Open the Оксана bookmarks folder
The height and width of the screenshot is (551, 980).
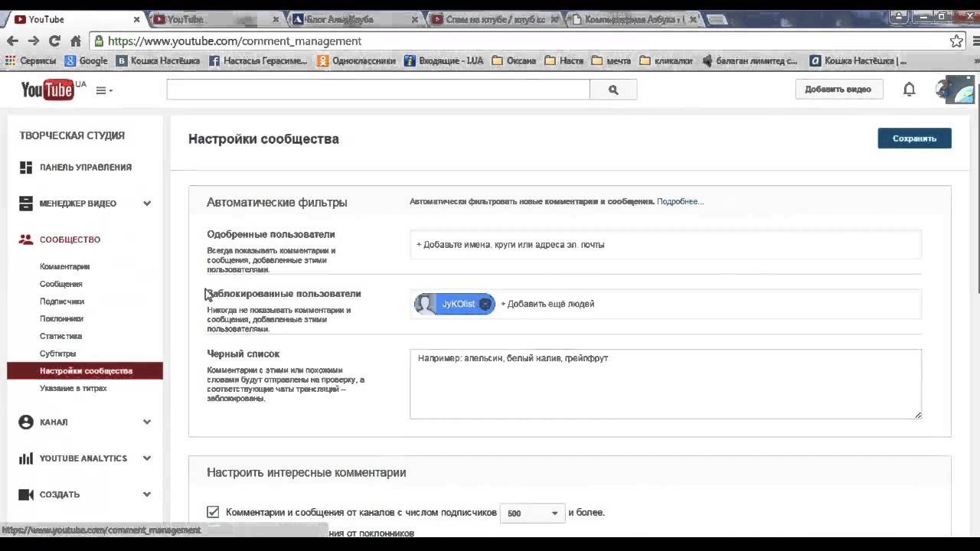[514, 60]
